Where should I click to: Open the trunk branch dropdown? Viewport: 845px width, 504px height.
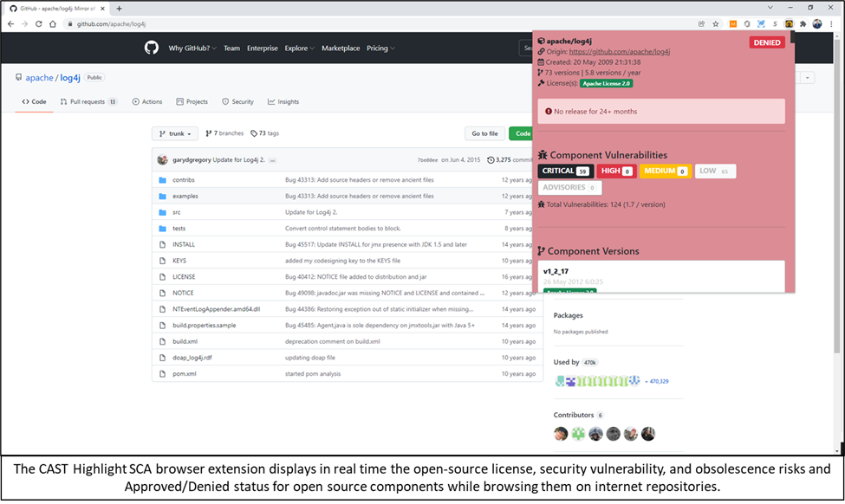click(x=174, y=133)
